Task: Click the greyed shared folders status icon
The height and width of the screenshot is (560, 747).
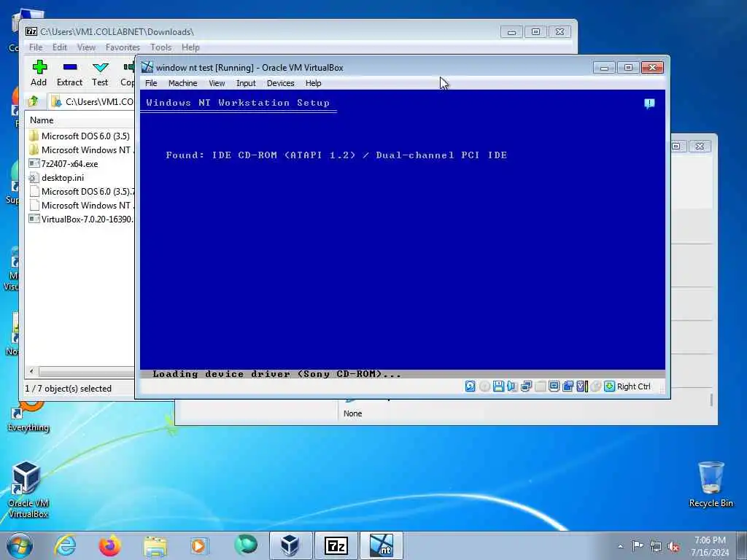Action: coord(541,386)
